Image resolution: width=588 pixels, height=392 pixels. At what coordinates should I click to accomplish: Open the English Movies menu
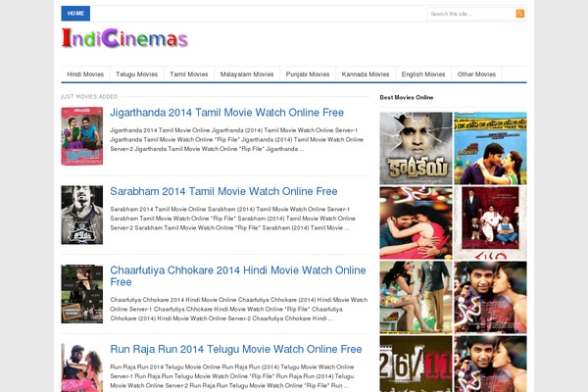click(423, 74)
